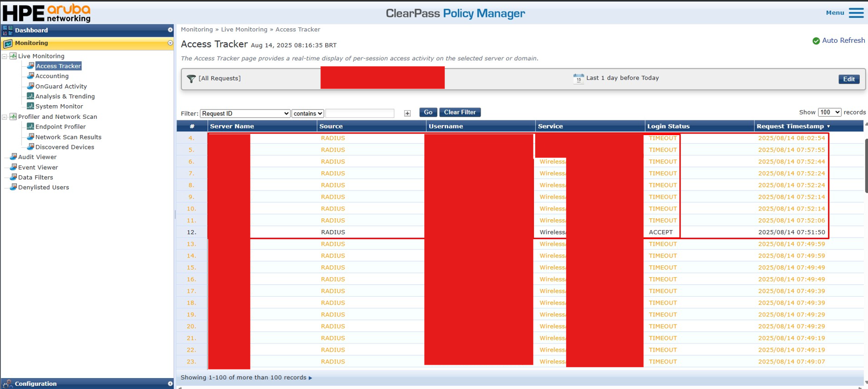Click the calendar icon for date range
868x389 pixels.
tap(578, 79)
